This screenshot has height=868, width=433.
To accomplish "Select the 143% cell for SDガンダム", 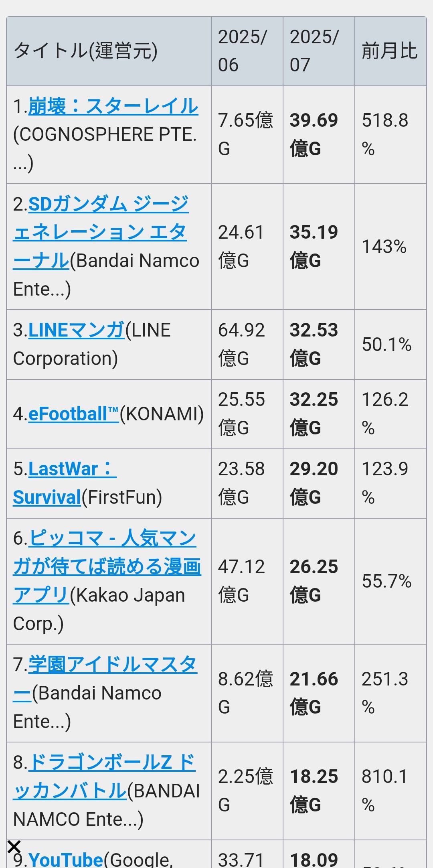I will click(x=391, y=247).
